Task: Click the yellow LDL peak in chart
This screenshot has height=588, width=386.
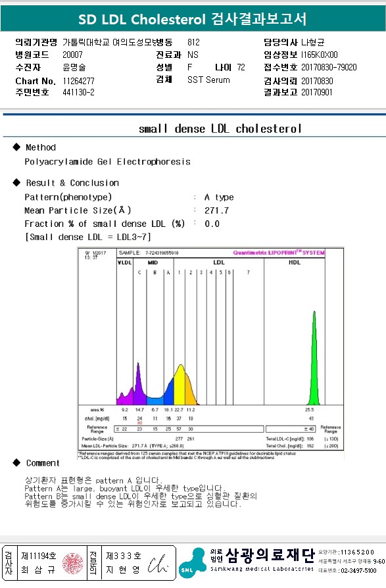Action: click(180, 384)
